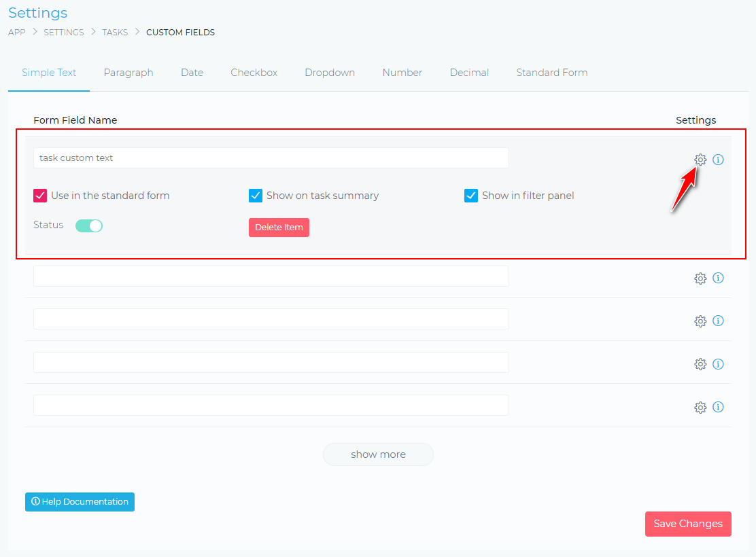Uncheck 'Show on task summary'
This screenshot has height=557, width=756.
(x=255, y=195)
